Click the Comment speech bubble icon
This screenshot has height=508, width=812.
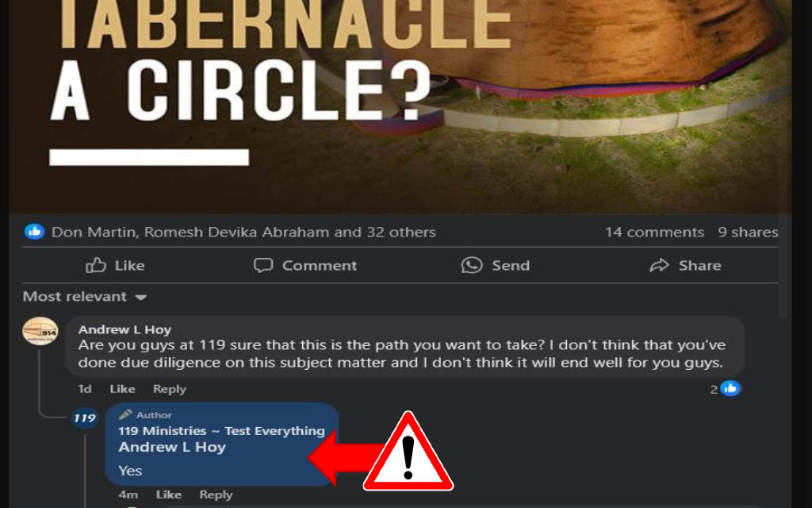pos(263,265)
